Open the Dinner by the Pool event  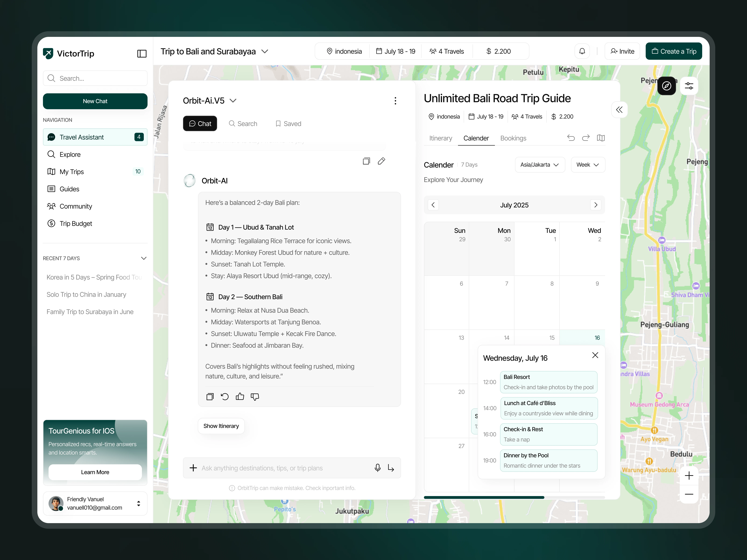[x=549, y=460]
